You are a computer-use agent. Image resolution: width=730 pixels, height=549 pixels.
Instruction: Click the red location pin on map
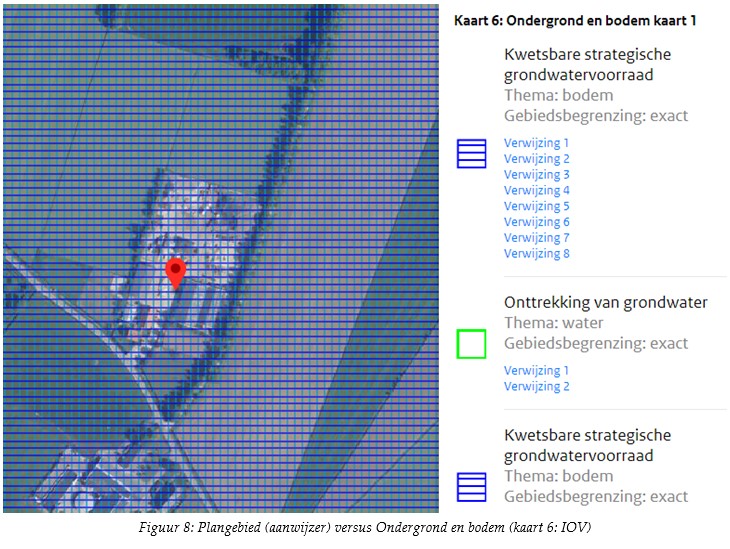pyautogui.click(x=176, y=274)
